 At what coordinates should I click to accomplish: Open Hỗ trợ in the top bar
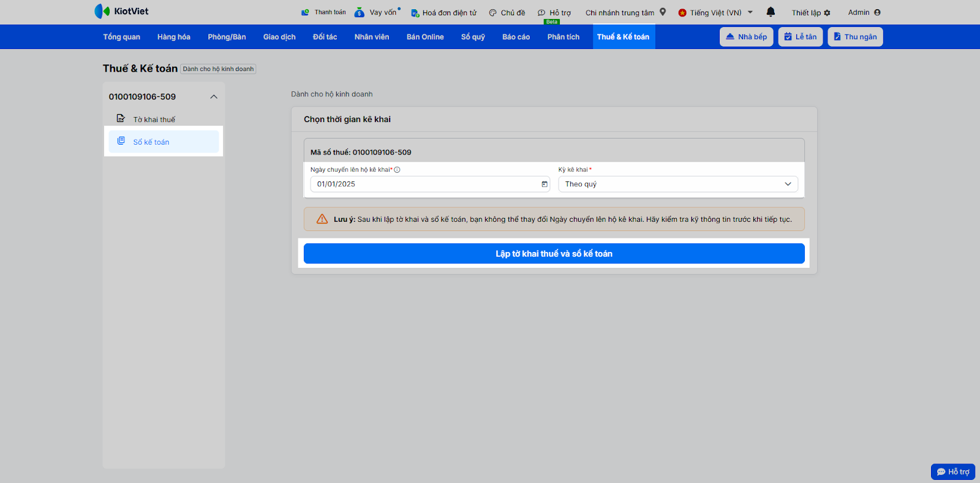click(554, 12)
